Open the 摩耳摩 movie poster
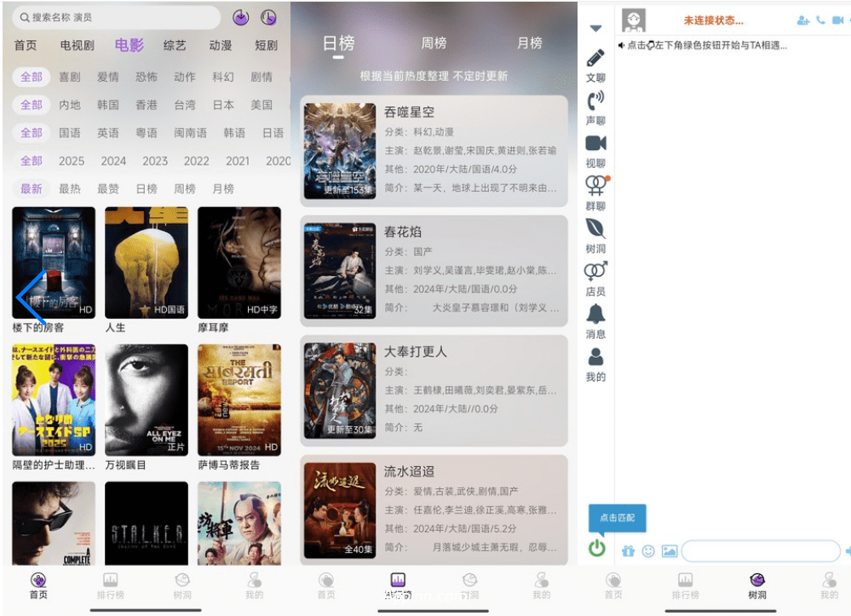This screenshot has width=851, height=616. pyautogui.click(x=239, y=262)
